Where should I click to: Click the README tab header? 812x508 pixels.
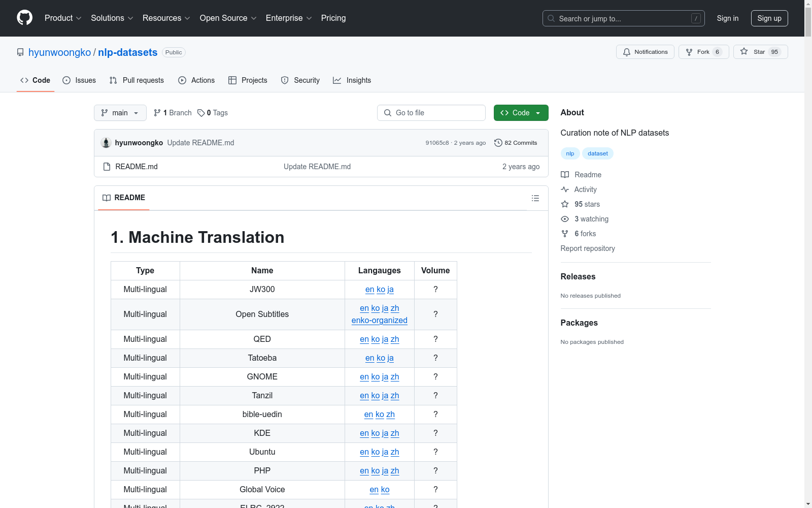coord(124,198)
